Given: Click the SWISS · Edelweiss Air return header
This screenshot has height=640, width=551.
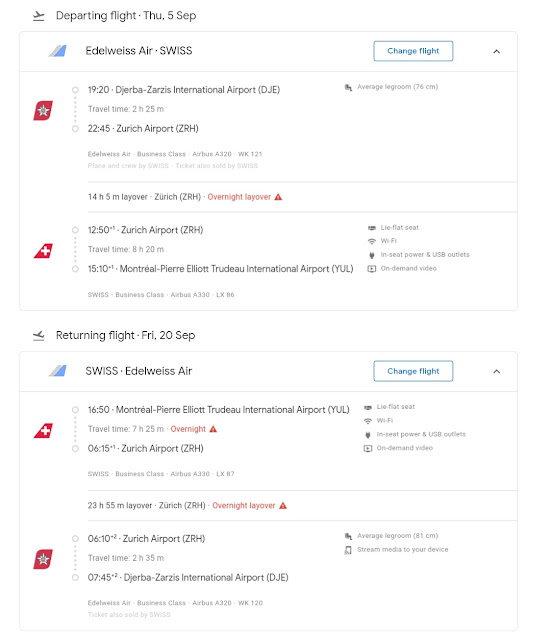Looking at the screenshot, I should pyautogui.click(x=138, y=371).
